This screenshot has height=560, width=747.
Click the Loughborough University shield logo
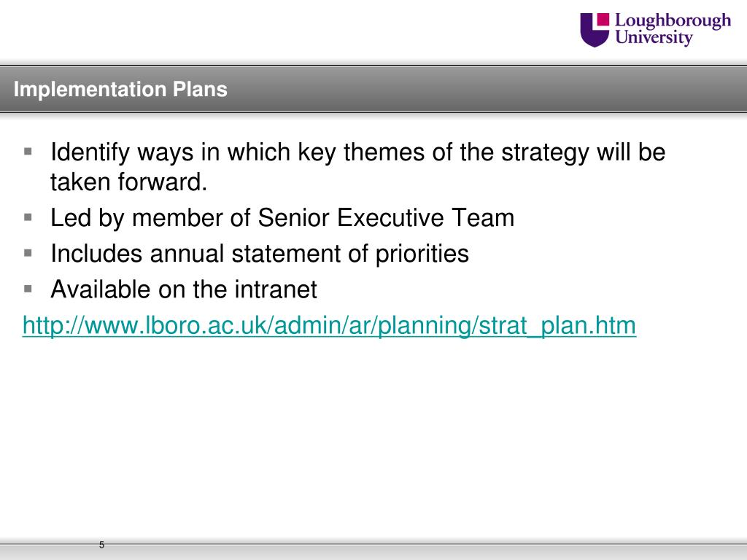pyautogui.click(x=595, y=29)
